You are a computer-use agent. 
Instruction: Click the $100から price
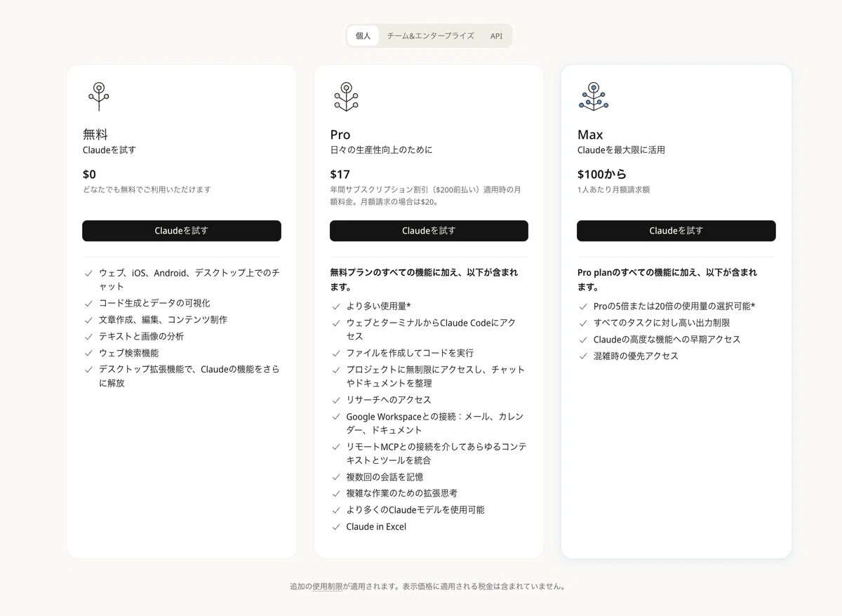point(602,174)
